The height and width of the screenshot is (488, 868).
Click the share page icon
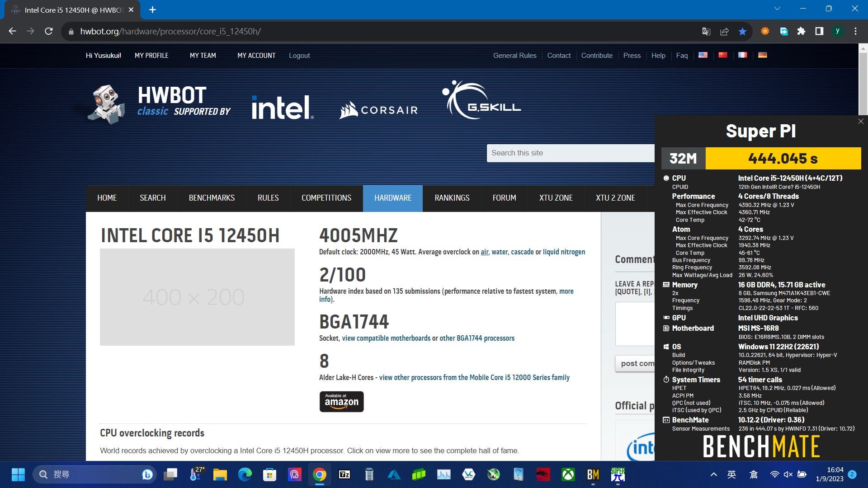click(x=724, y=31)
